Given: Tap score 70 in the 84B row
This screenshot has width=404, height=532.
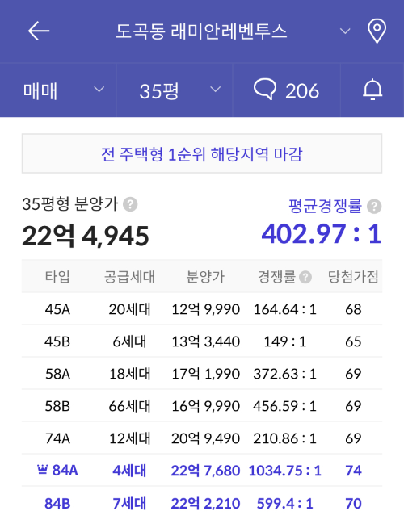Looking at the screenshot, I should [x=353, y=503].
